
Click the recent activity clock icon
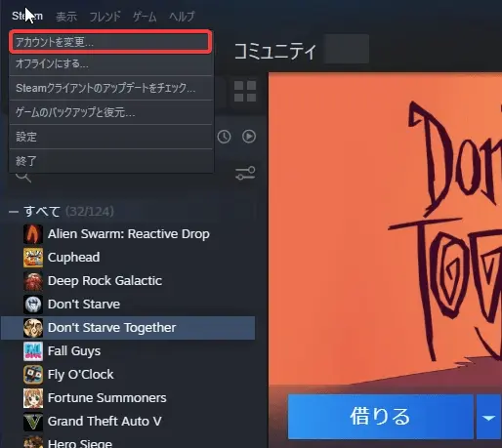tap(224, 137)
